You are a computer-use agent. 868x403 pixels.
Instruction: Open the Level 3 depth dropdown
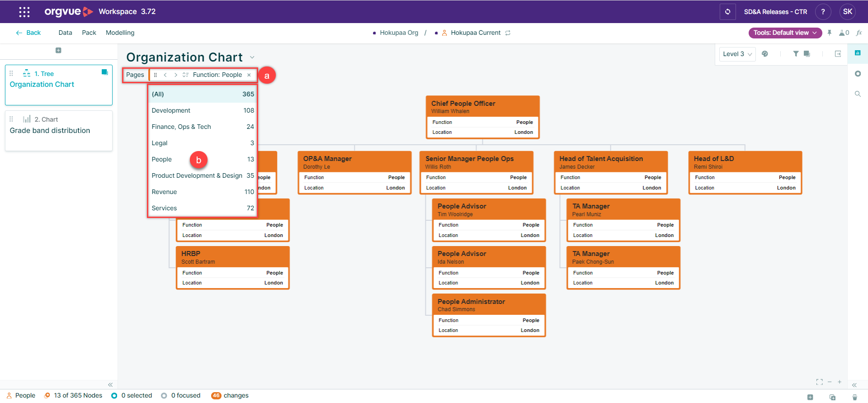pyautogui.click(x=737, y=54)
